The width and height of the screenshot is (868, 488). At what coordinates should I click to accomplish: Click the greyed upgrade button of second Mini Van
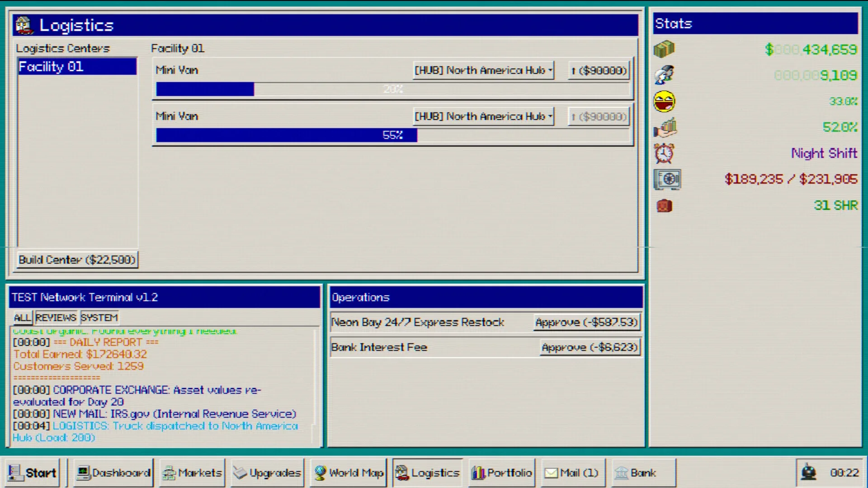tap(599, 117)
